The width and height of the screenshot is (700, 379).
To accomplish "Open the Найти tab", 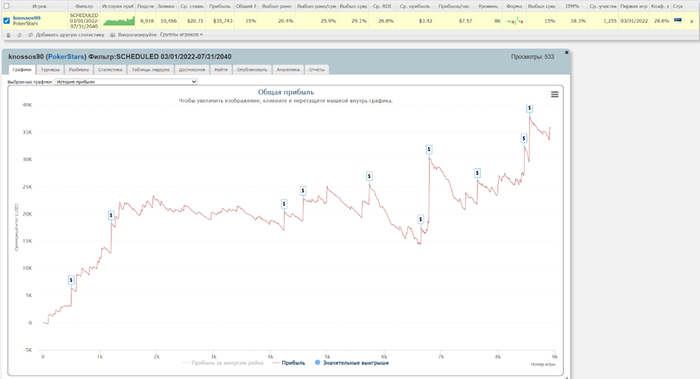I will tap(221, 70).
